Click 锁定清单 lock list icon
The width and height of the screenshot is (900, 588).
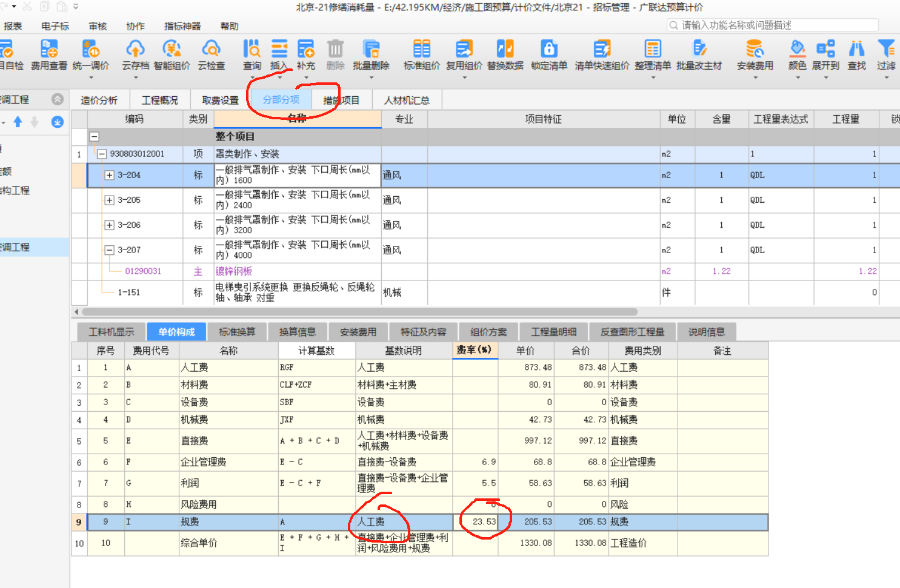[549, 55]
